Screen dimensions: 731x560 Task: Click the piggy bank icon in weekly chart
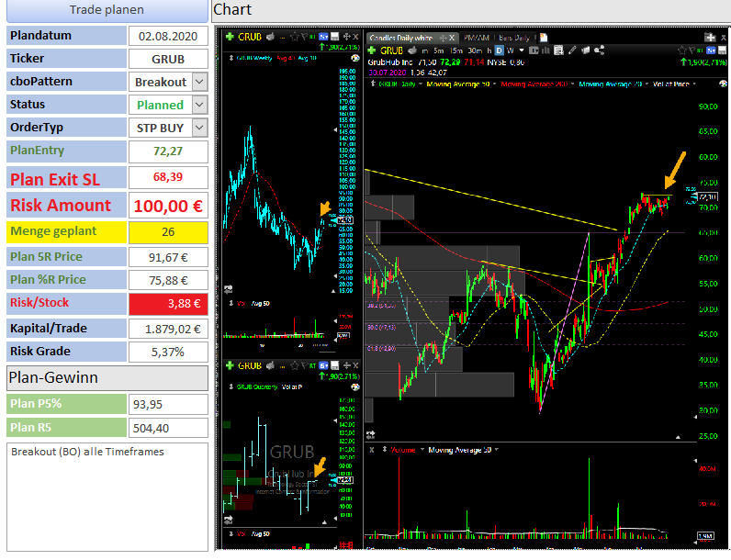point(270,37)
